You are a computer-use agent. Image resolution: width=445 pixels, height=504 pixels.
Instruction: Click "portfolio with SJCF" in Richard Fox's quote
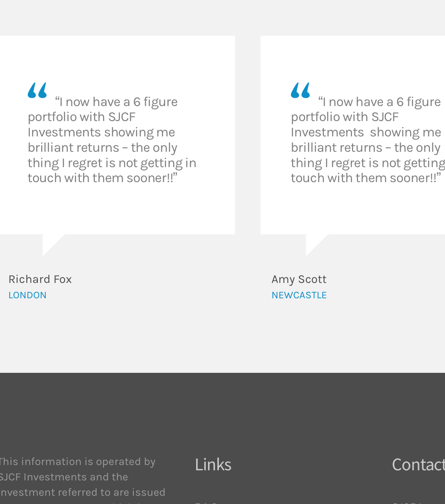(x=82, y=117)
